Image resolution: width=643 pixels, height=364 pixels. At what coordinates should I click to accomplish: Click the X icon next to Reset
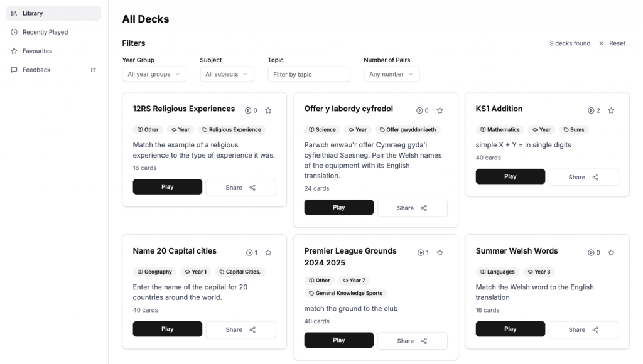coord(601,43)
